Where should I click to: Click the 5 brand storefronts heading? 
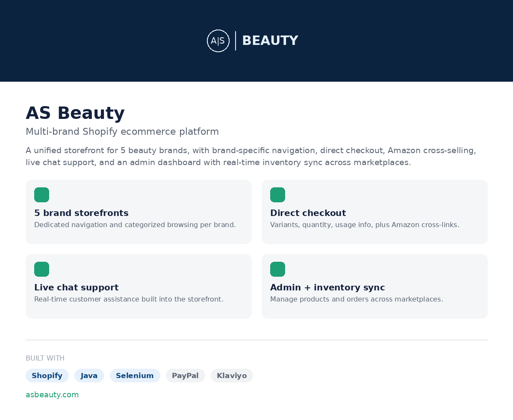pyautogui.click(x=81, y=213)
